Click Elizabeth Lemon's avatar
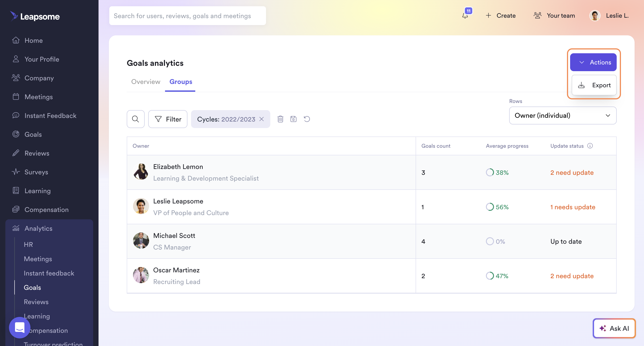Viewport: 644px width, 346px height. (141, 172)
